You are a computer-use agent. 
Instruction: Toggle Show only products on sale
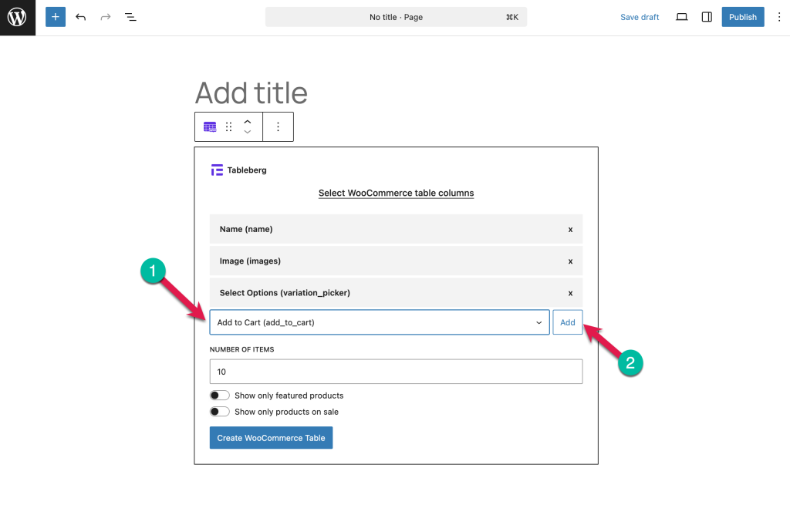click(220, 412)
